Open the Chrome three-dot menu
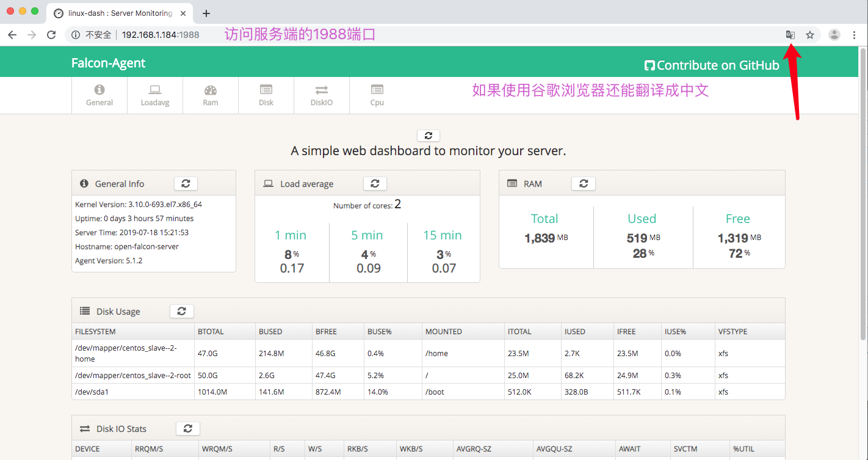Image resolution: width=868 pixels, height=460 pixels. (x=855, y=35)
